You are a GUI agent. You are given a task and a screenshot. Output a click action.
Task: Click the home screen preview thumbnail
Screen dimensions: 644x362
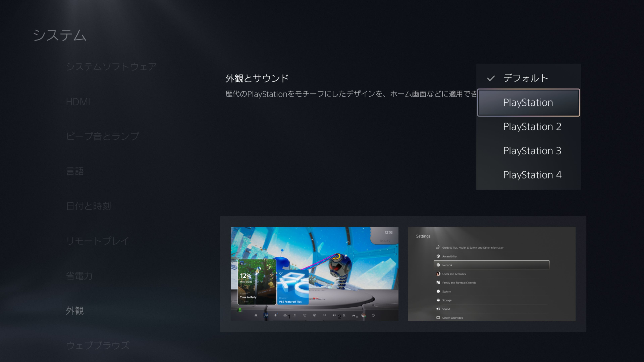[x=314, y=274]
